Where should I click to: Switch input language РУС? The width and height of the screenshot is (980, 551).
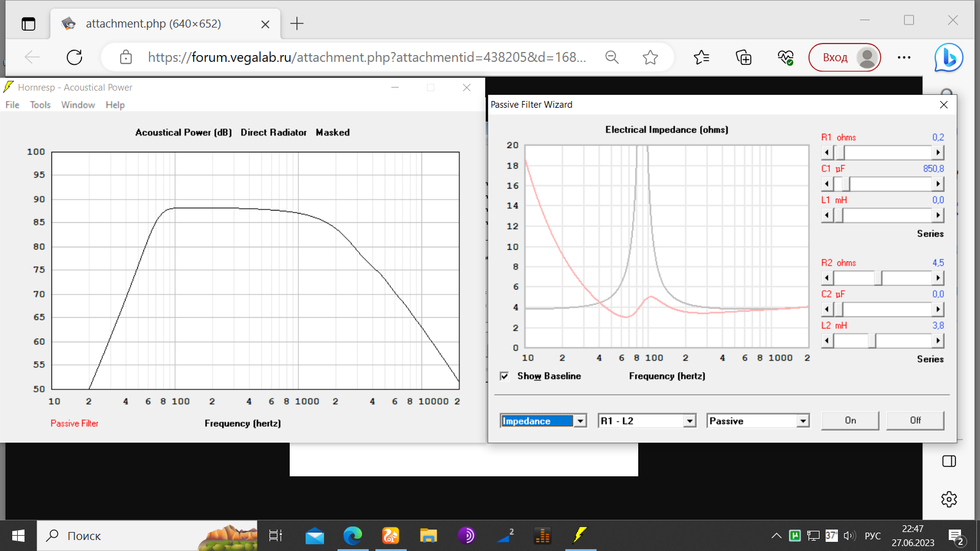pyautogui.click(x=873, y=536)
